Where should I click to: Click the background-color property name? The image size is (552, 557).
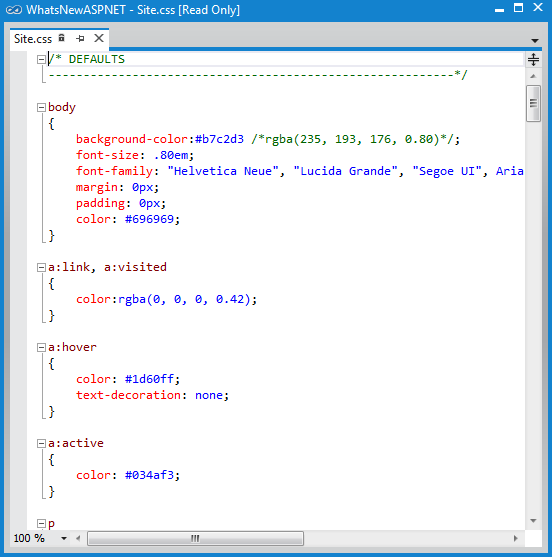click(132, 139)
